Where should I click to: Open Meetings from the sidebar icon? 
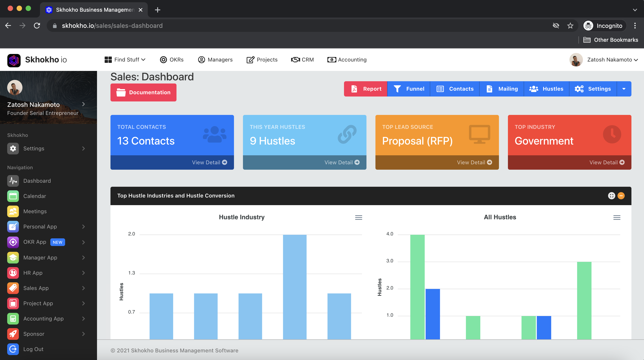[13, 211]
